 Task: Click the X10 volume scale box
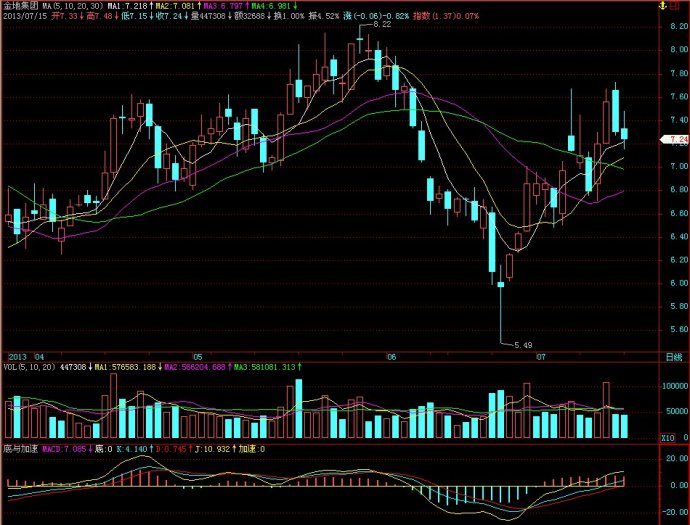point(668,438)
